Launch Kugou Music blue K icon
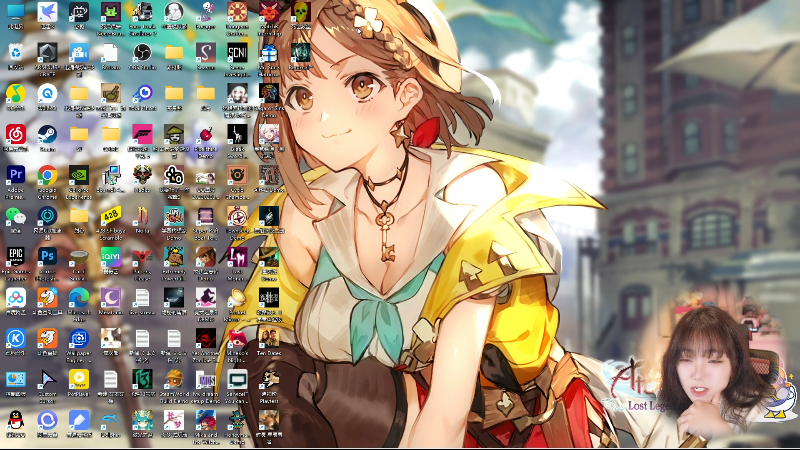 15,338
